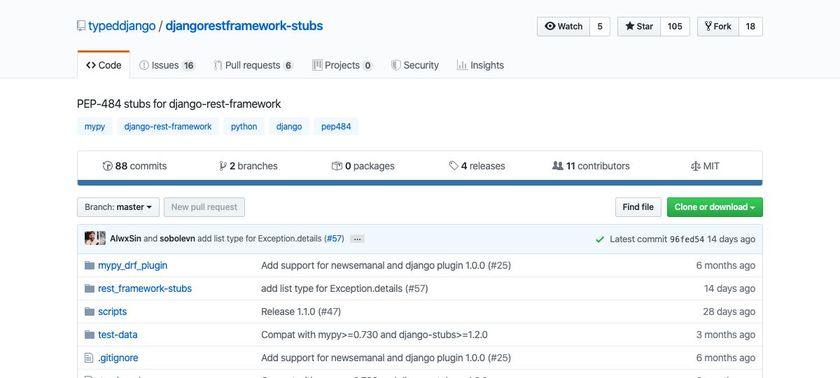Open pull request #57 link in latest commit
Viewport: 840px width, 378px height.
334,239
